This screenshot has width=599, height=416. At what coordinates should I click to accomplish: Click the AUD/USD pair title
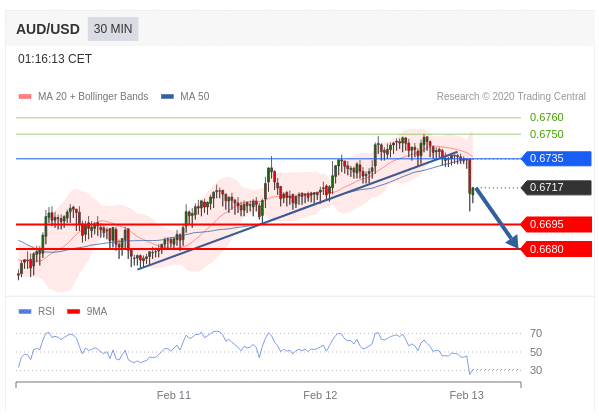(48, 29)
